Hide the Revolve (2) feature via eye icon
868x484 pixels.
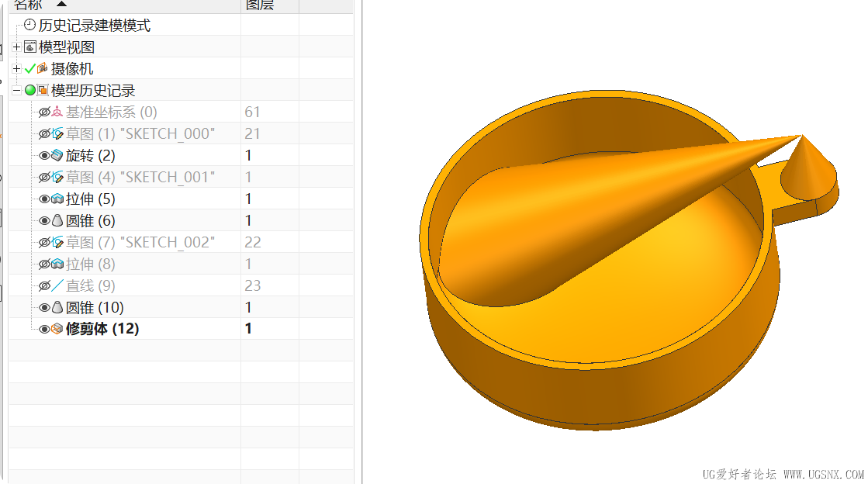click(44, 156)
